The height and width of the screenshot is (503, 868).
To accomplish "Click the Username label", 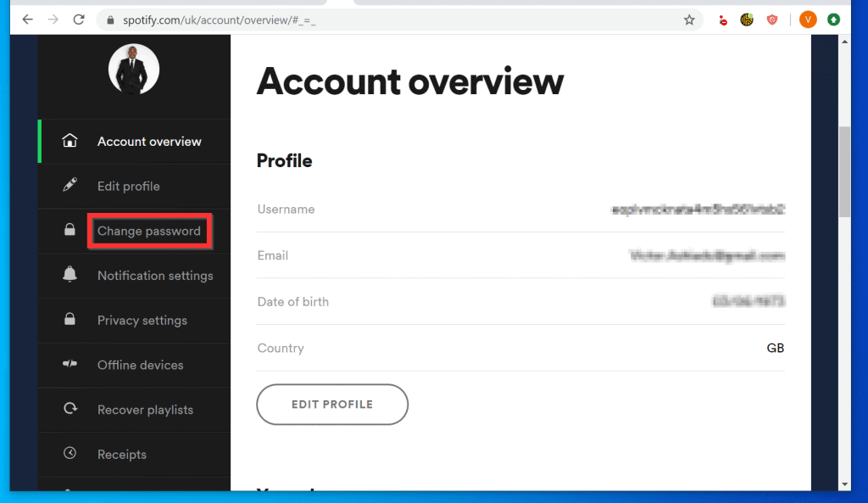I will click(x=286, y=210).
